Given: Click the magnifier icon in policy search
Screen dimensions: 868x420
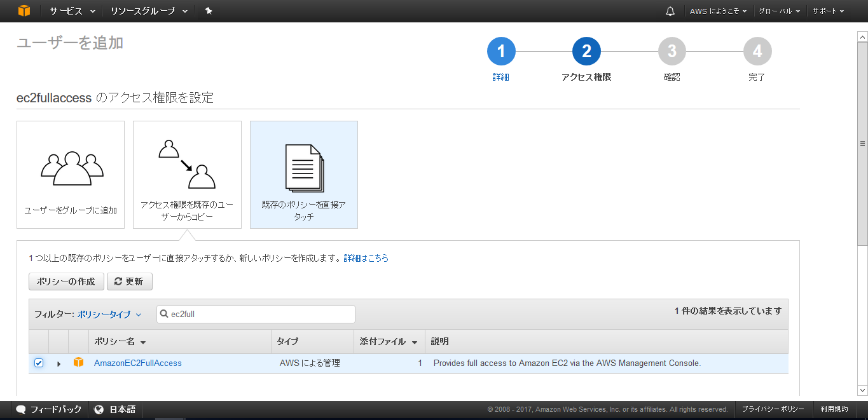Looking at the screenshot, I should tap(165, 314).
